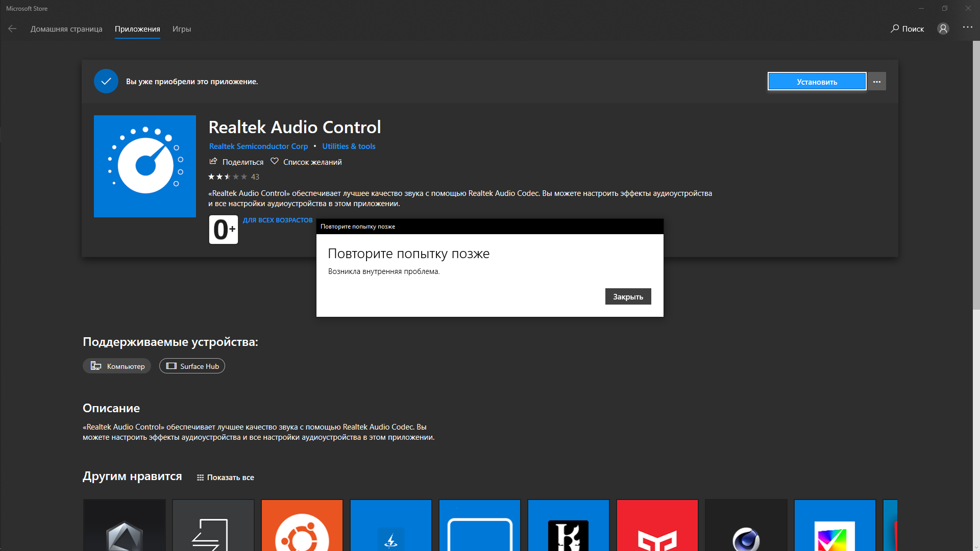
Task: Add to Список желаний heart icon
Action: [x=275, y=162]
